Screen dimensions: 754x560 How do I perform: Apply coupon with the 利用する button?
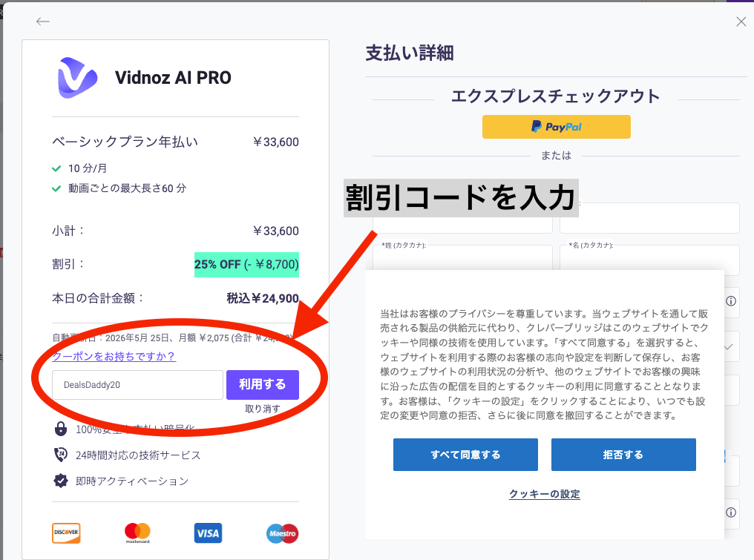pyautogui.click(x=263, y=384)
